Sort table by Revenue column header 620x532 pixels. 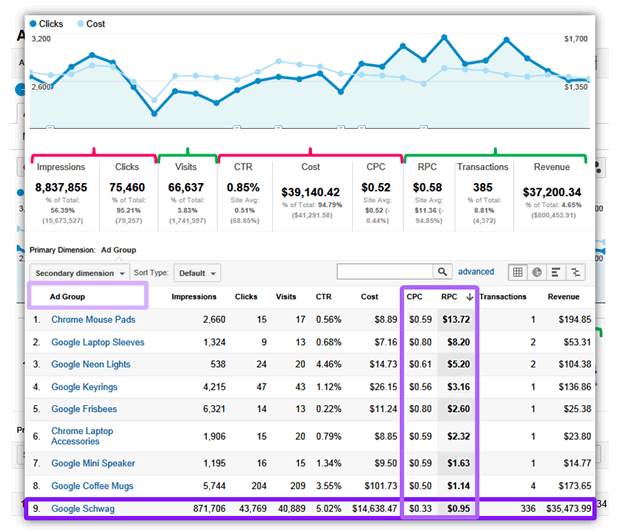point(563,297)
